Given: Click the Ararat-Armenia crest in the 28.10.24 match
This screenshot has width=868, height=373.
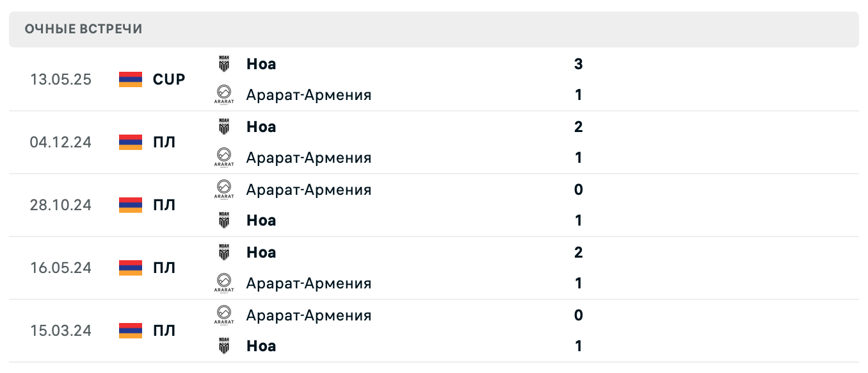Looking at the screenshot, I should click(223, 190).
